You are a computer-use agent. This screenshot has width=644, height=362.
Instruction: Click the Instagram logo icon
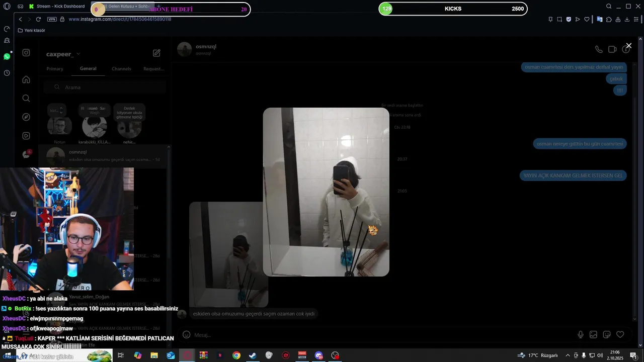click(x=26, y=52)
